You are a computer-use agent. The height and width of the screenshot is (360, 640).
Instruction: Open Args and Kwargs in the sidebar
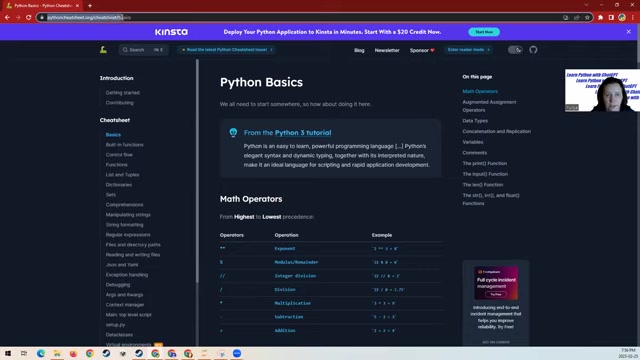tap(124, 295)
